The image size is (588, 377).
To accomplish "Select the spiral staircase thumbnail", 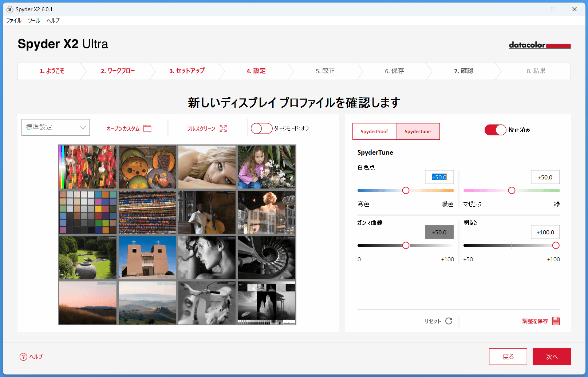I will pos(267,258).
